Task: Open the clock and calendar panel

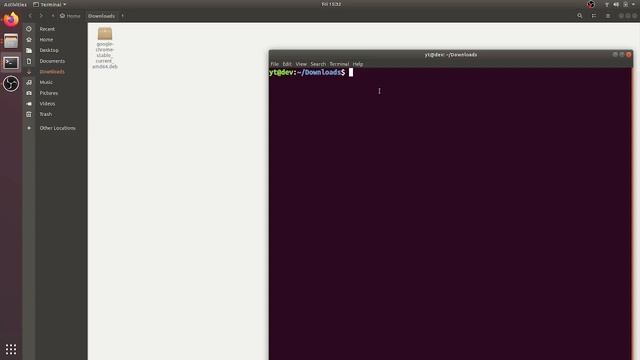Action: 331,4
